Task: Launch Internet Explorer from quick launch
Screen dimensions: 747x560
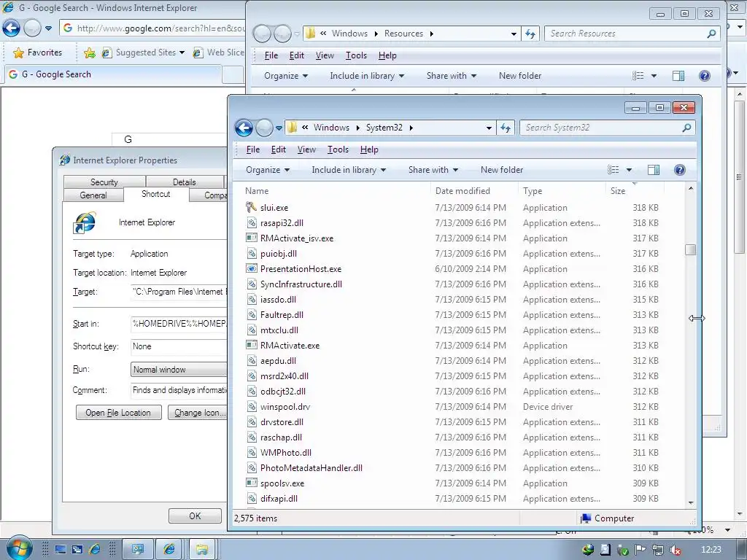Action: coord(94,550)
